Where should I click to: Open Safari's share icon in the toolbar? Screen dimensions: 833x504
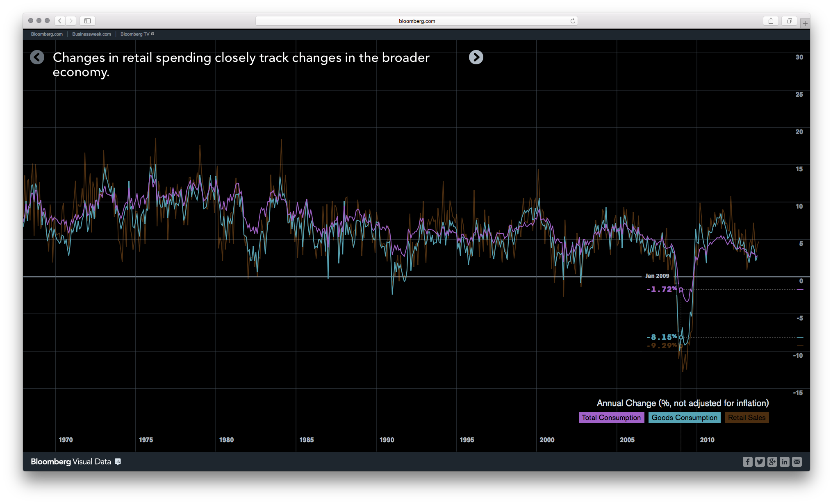pos(771,20)
